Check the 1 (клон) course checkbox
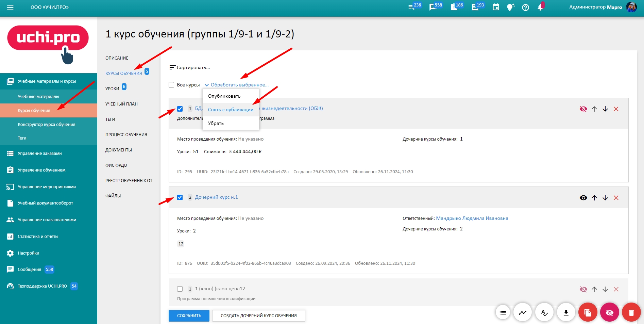Image resolution: width=644 pixels, height=324 pixels. click(180, 289)
